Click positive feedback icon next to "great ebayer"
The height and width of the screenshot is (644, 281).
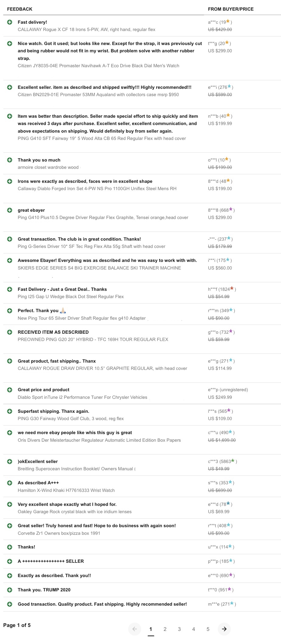point(10,210)
